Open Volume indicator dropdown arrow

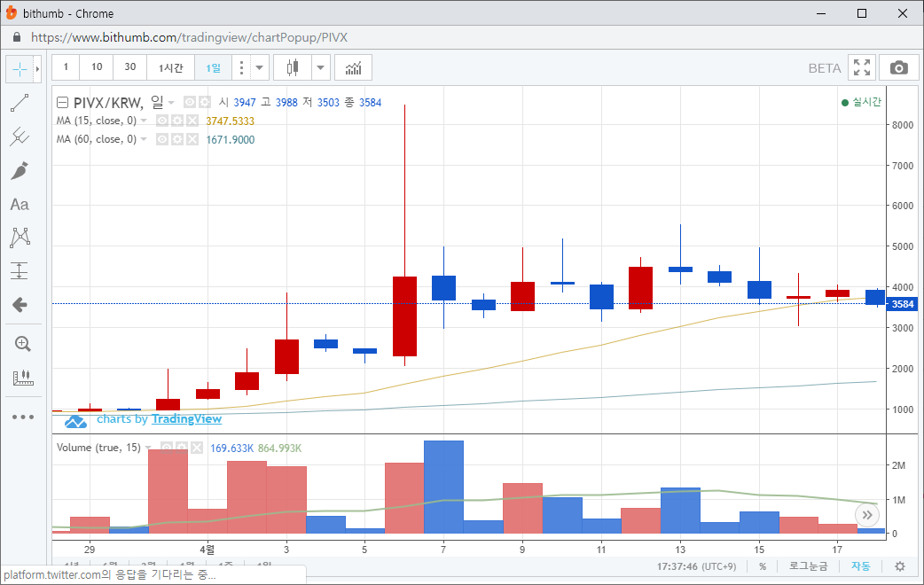pyautogui.click(x=148, y=448)
